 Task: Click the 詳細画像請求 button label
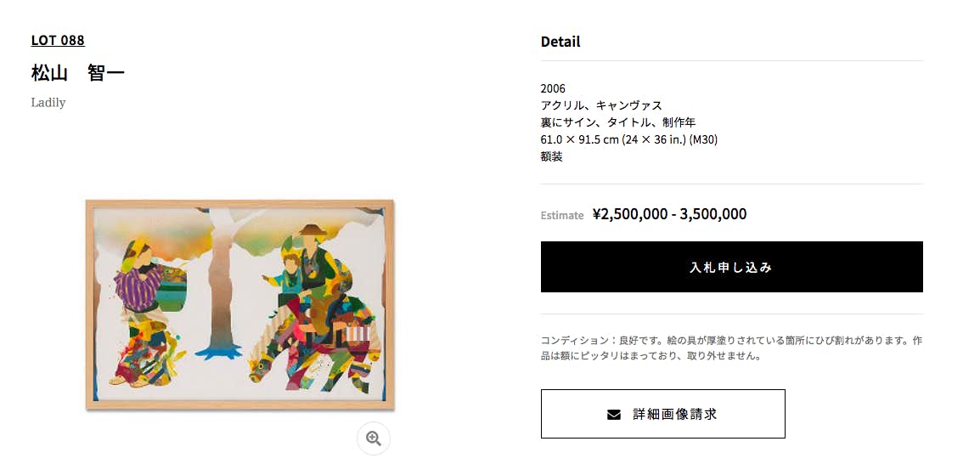(x=675, y=415)
